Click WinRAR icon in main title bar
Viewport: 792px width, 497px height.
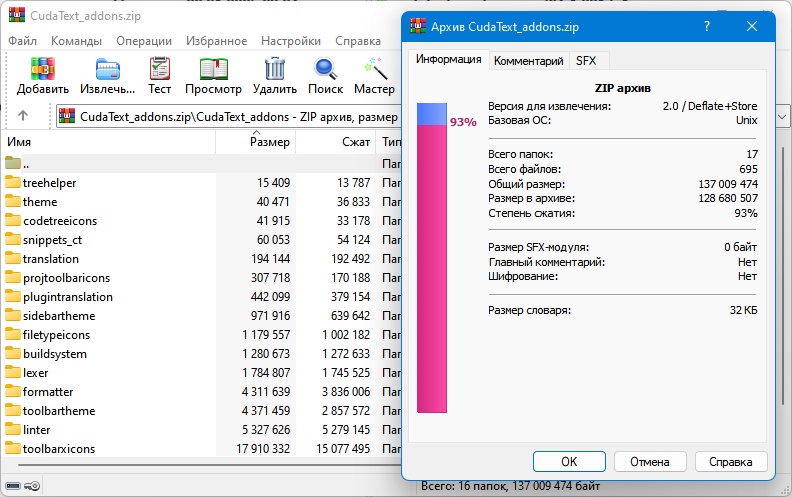pos(17,15)
